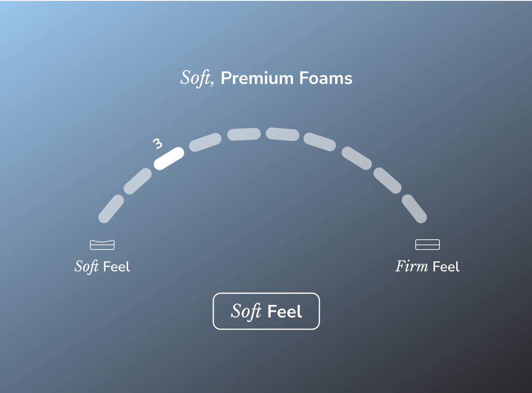Image resolution: width=532 pixels, height=393 pixels.
Task: Choose the seventh gauge segment from the left
Action: (320, 142)
